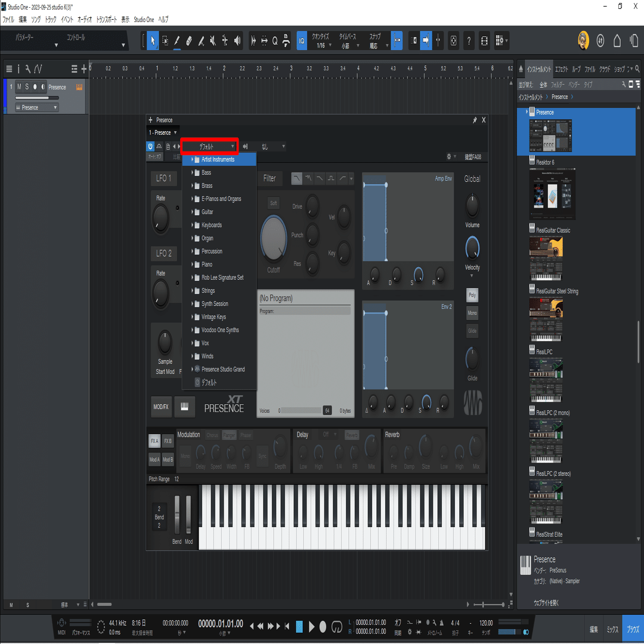Mute the Presence track with the M button
Screen dimensions: 644x644
19,87
